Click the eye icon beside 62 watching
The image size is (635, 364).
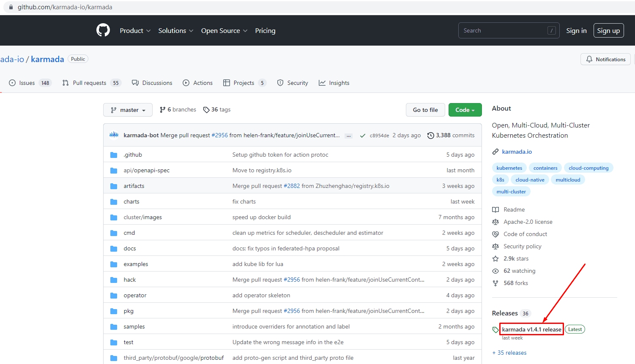tap(495, 271)
